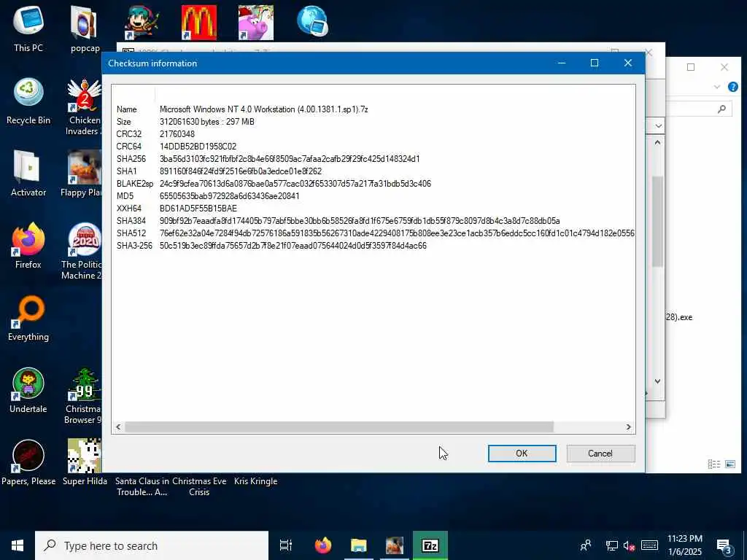Launch Firefox from desktop shortcut
The height and width of the screenshot is (560, 747).
coord(28,245)
